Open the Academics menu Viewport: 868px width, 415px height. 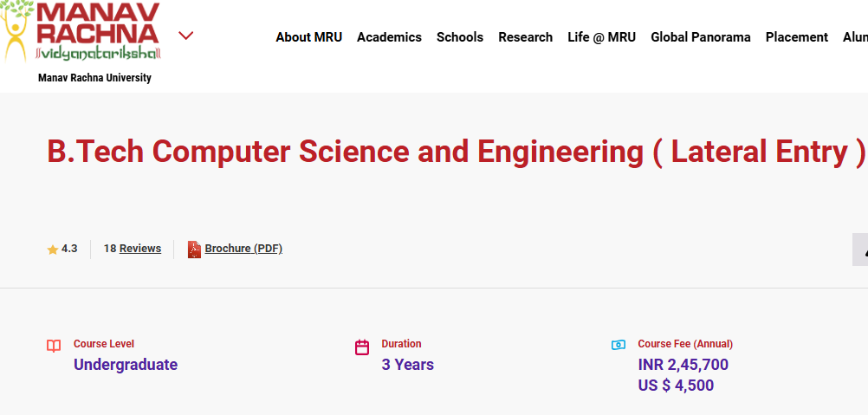click(389, 37)
